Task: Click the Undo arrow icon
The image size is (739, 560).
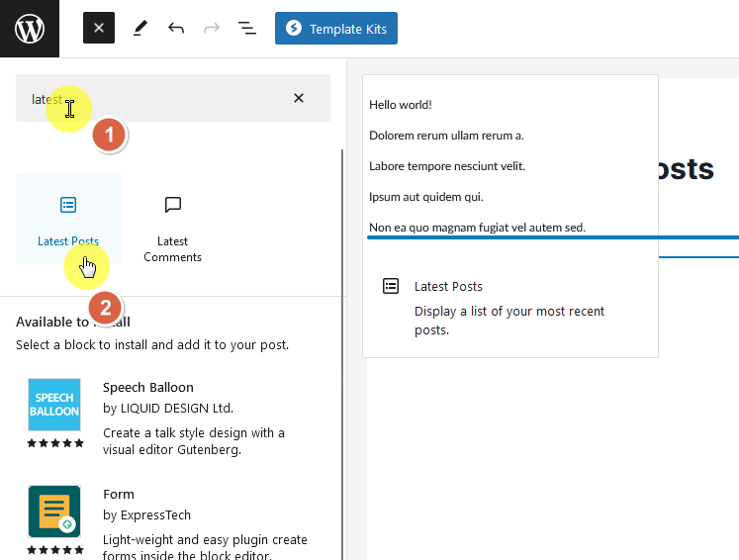Action: click(176, 29)
